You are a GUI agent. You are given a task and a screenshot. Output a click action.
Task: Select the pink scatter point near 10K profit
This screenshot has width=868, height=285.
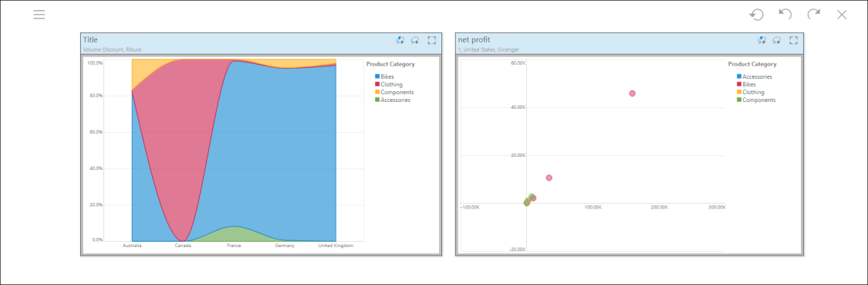click(x=549, y=178)
